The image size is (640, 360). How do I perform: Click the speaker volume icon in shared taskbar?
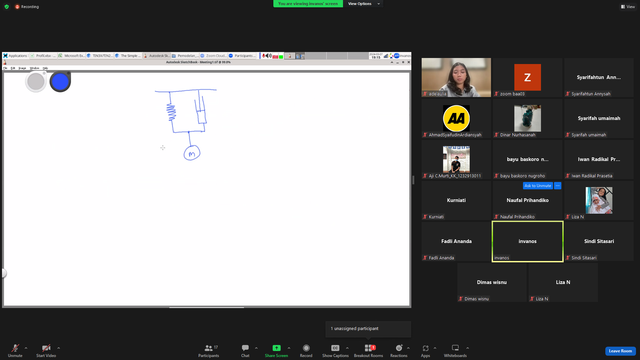pyautogui.click(x=269, y=56)
